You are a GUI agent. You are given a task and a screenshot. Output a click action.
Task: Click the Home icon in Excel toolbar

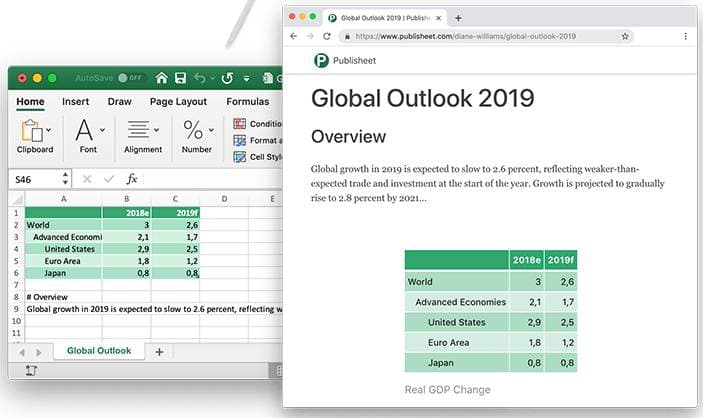click(x=161, y=78)
